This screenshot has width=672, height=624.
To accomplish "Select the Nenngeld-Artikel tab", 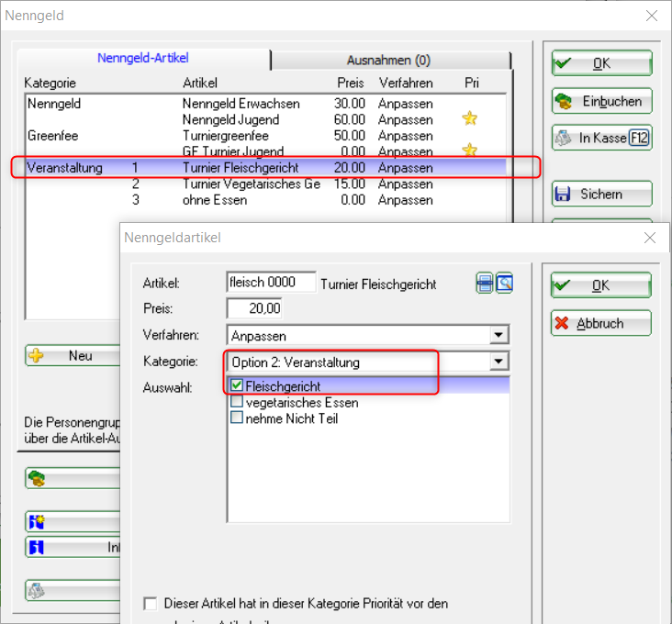I will pos(143,58).
